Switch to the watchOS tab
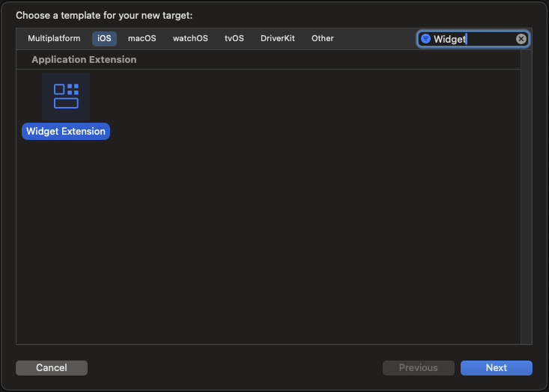This screenshot has width=549, height=392. [x=190, y=38]
